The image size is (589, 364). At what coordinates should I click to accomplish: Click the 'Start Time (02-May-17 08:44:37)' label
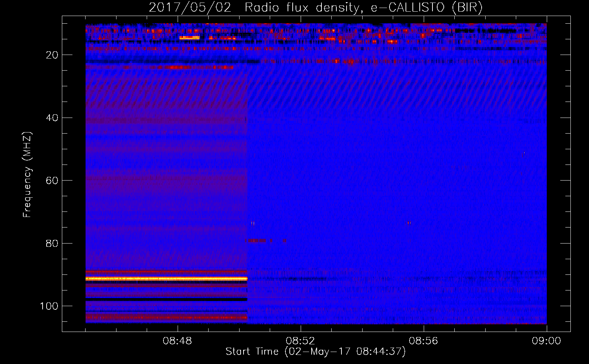(316, 352)
